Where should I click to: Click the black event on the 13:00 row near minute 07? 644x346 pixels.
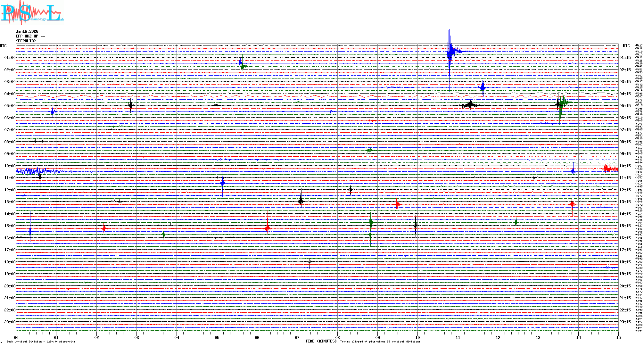click(301, 201)
